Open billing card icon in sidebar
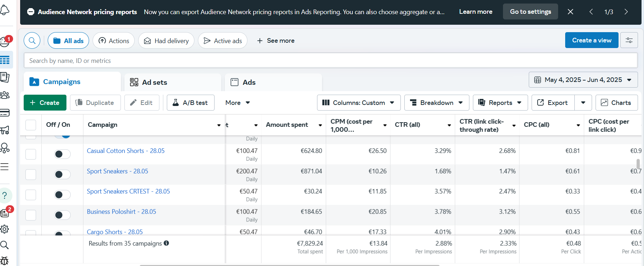 click(x=5, y=113)
